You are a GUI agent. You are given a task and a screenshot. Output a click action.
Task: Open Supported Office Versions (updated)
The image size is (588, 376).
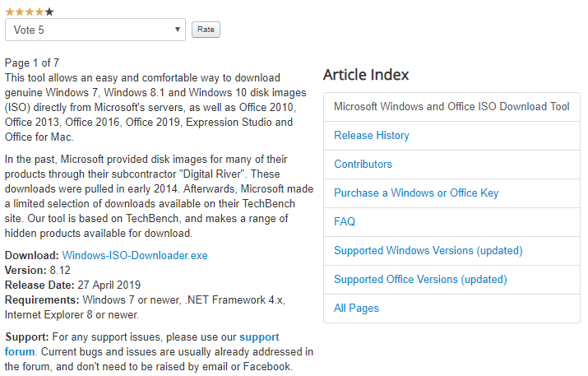(420, 280)
